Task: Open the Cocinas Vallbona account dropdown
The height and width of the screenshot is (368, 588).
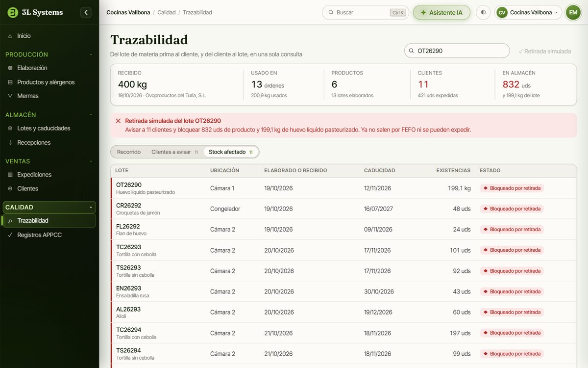Action: (x=528, y=12)
